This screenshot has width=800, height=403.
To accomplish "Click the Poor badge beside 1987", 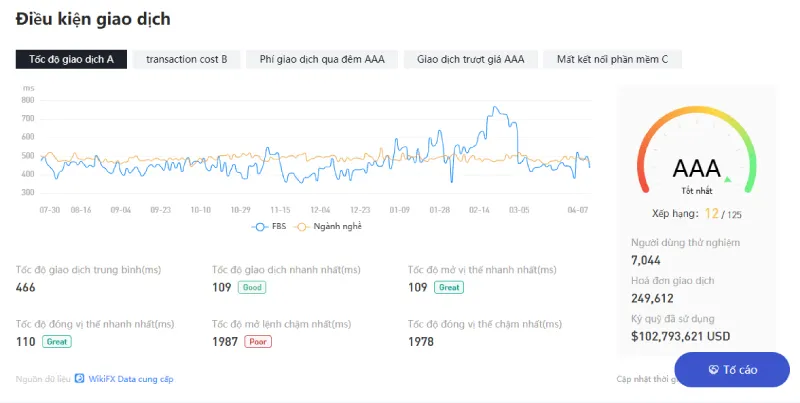I will [258, 342].
